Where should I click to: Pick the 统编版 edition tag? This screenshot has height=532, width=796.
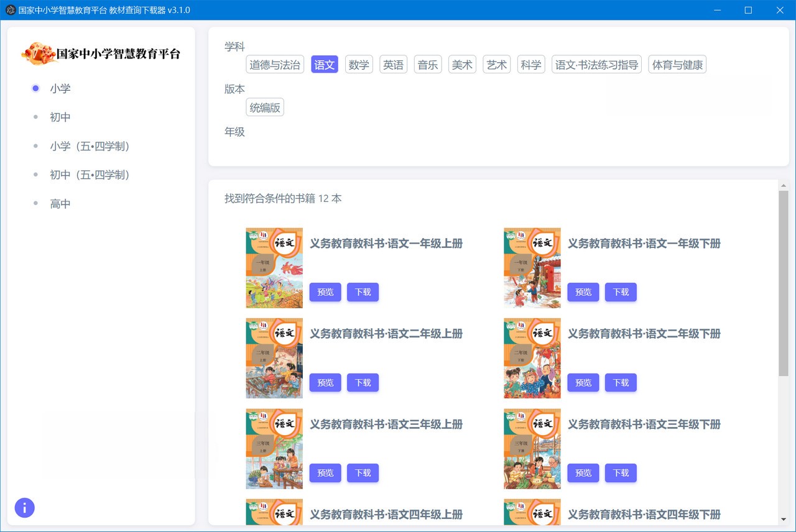265,108
